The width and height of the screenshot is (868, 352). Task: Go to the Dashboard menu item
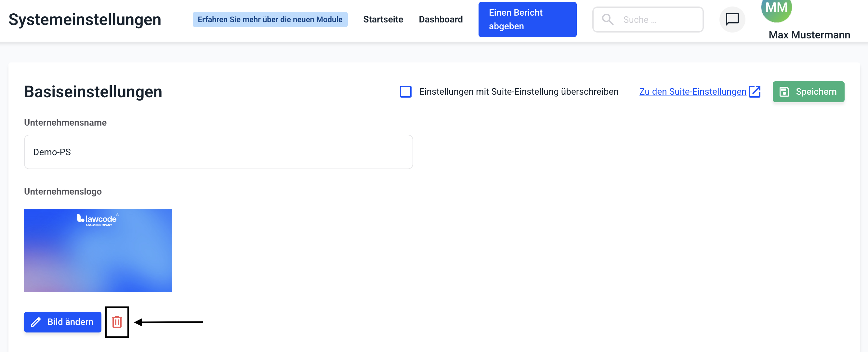click(441, 20)
